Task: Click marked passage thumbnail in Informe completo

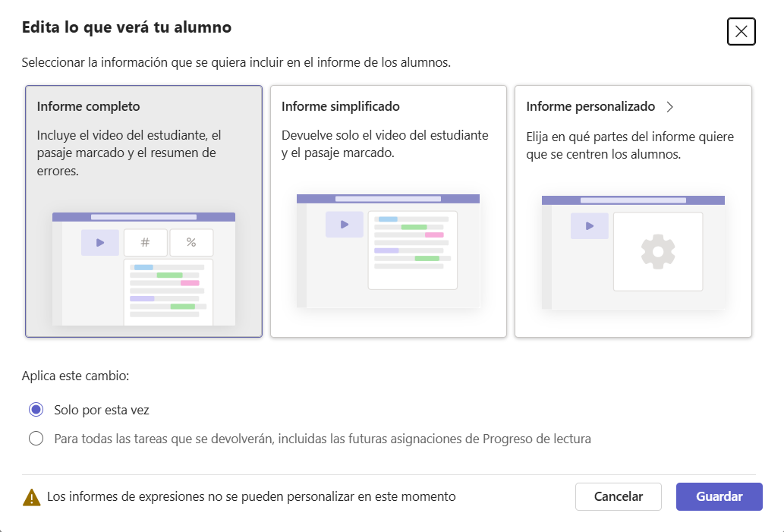Action: click(x=168, y=292)
